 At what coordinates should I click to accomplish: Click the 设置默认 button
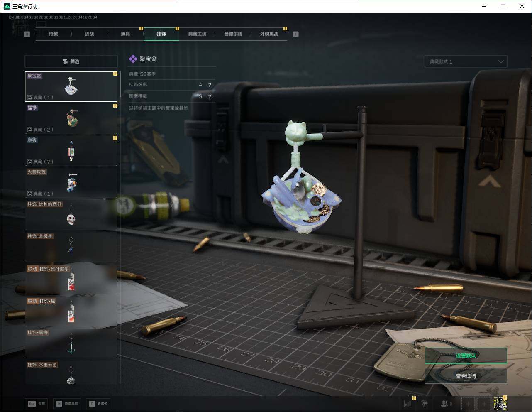(x=466, y=356)
